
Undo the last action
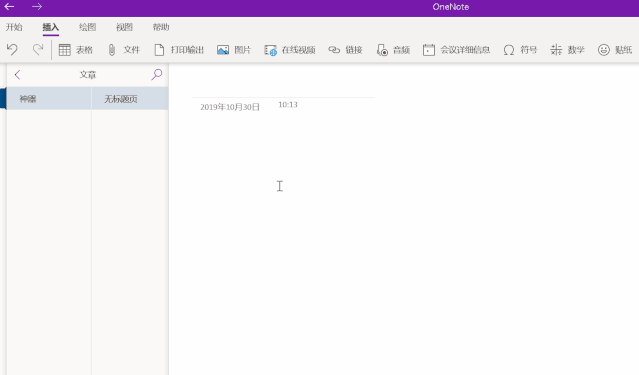pyautogui.click(x=12, y=50)
